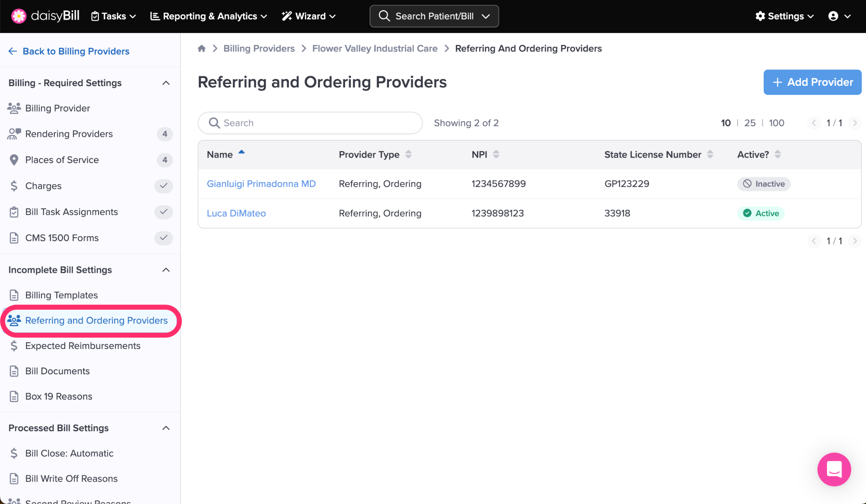
Task: Collapse the Billing - Required Settings section
Action: [x=166, y=83]
